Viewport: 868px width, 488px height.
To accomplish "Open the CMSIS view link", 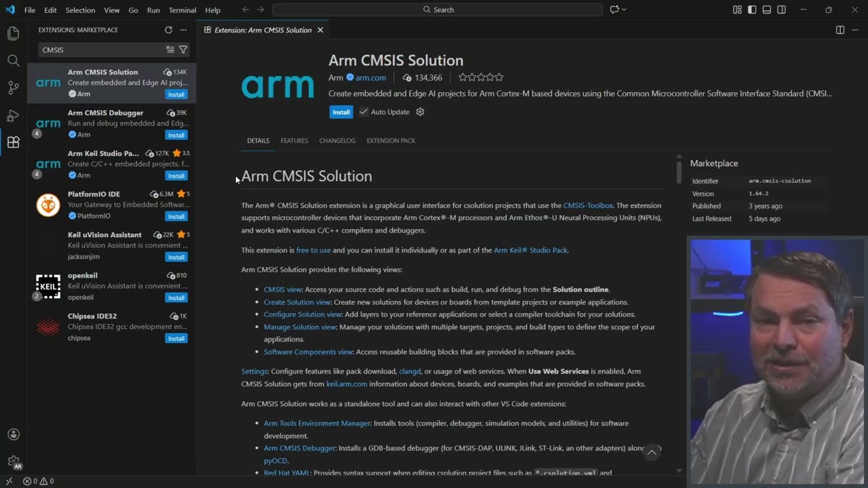I will click(283, 289).
